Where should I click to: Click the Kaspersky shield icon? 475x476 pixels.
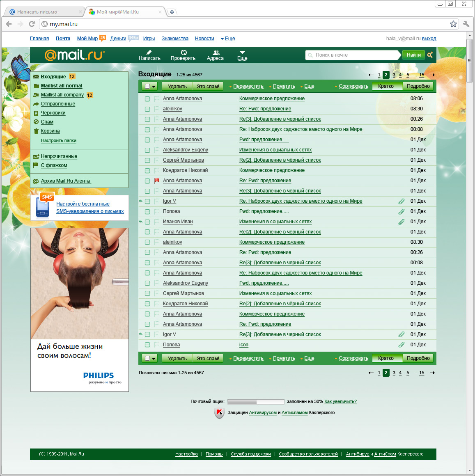tap(219, 412)
